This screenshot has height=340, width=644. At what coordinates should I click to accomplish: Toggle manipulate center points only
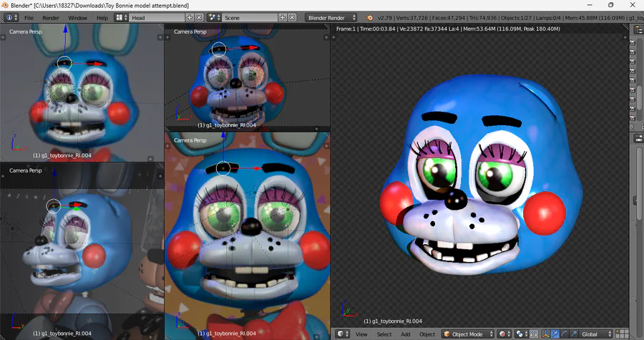534,334
